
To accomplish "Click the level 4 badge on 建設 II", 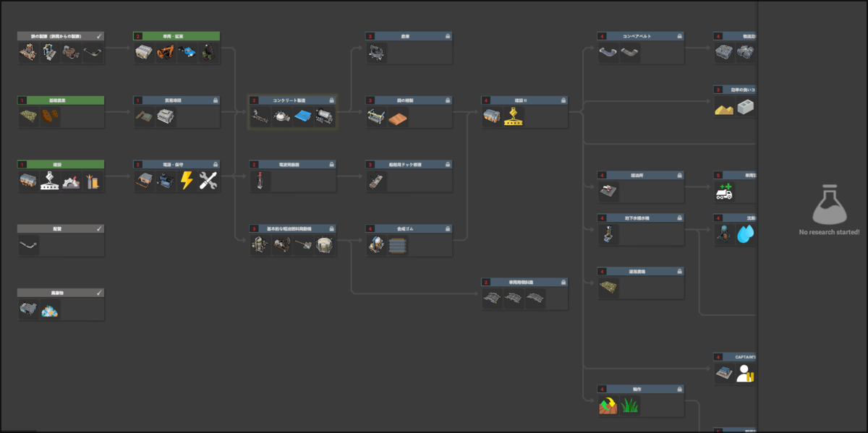I will 486,100.
